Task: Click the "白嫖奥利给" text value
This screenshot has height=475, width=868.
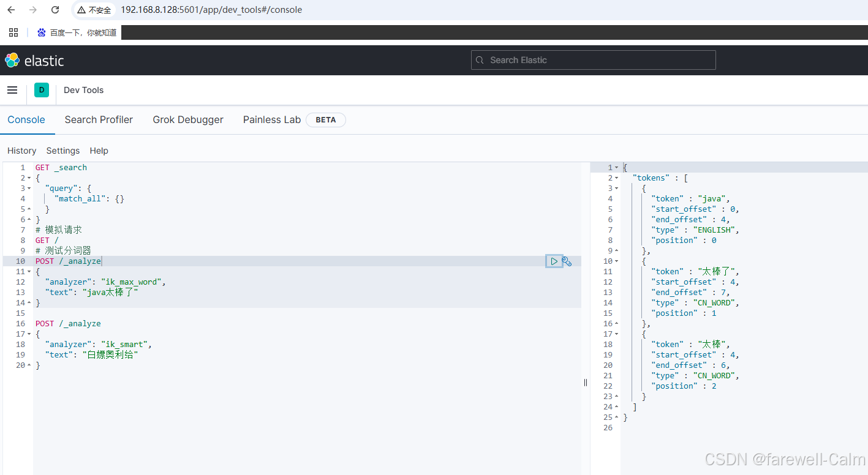Action: 110,355
